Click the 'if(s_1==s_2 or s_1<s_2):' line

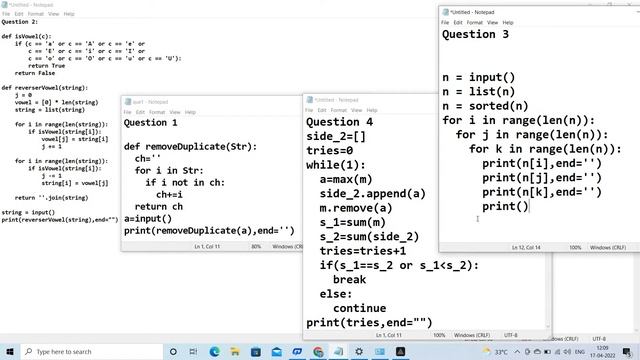399,265
